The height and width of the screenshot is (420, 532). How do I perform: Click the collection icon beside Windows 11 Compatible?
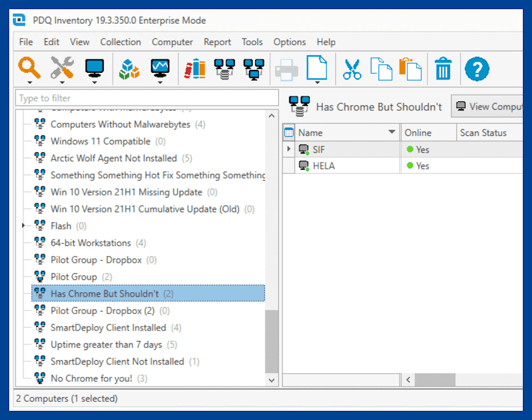(40, 141)
